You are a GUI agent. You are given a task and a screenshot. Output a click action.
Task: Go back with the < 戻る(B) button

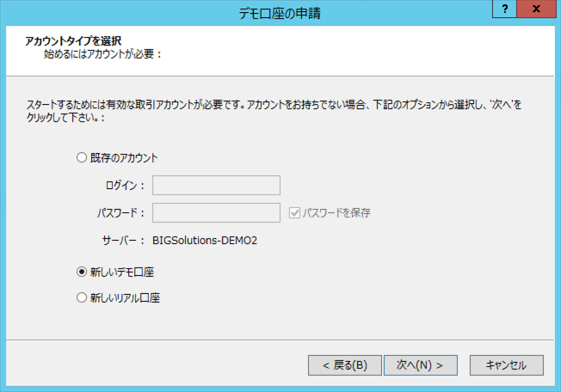point(344,364)
